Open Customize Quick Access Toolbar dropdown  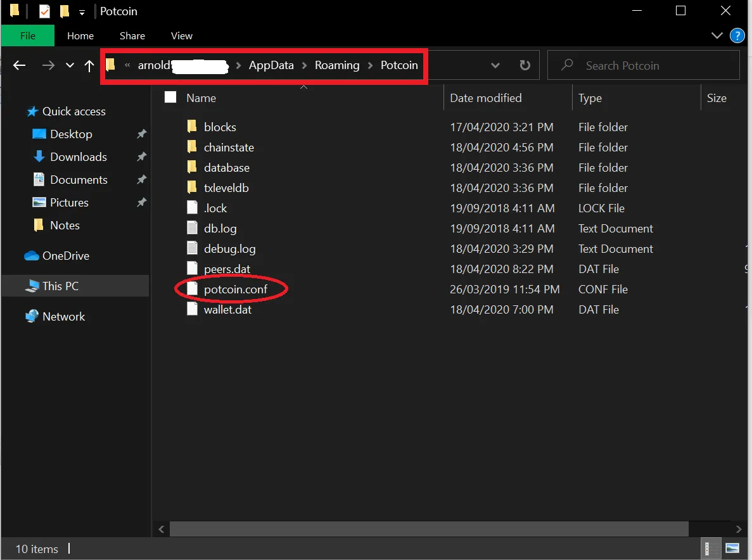coord(82,13)
